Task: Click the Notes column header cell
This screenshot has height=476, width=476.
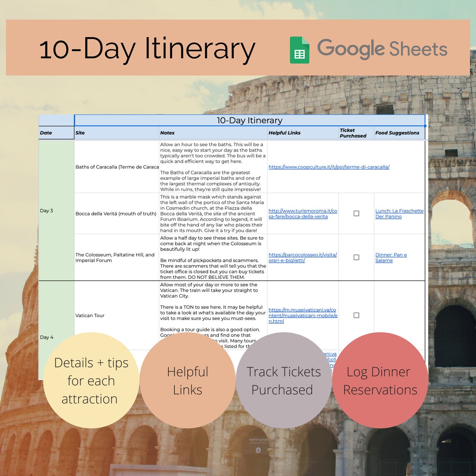Action: pos(213,133)
